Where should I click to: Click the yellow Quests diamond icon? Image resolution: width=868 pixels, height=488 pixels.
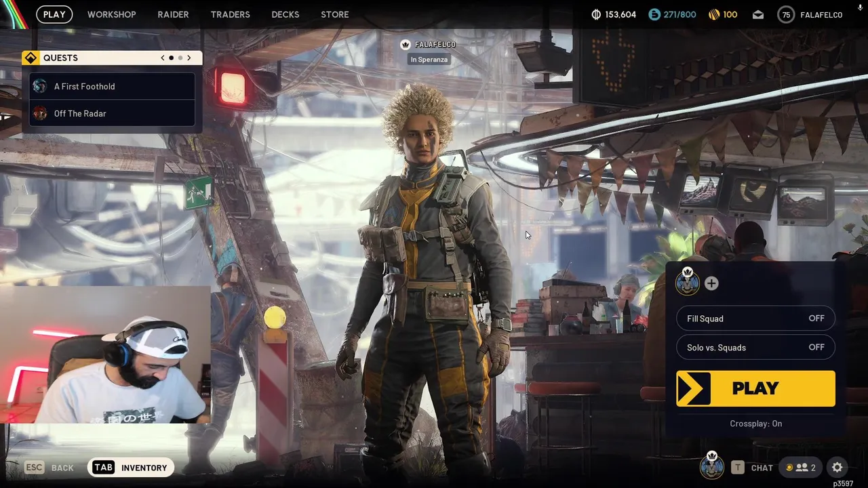tap(31, 58)
